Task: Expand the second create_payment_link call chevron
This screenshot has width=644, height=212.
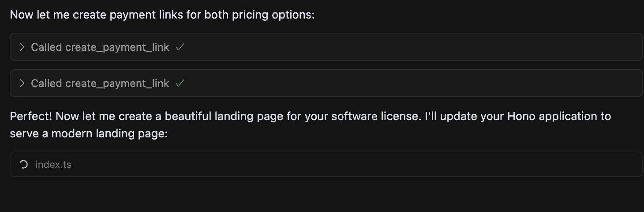Action: pos(22,83)
